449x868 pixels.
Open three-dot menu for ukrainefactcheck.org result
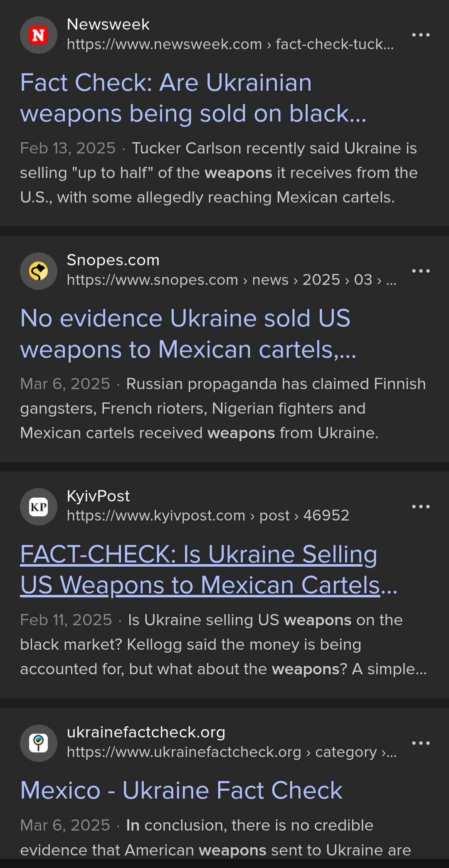421,743
